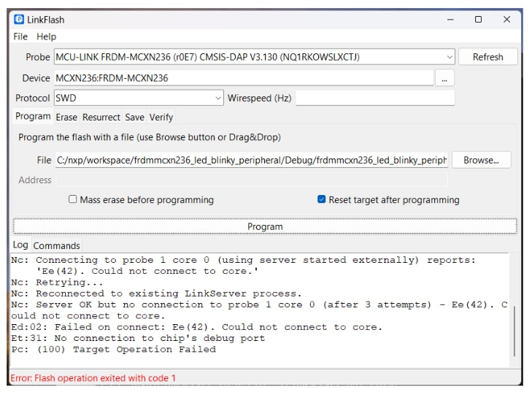This screenshot has height=395, width=532.
Task: Open the File menu
Action: [x=20, y=37]
